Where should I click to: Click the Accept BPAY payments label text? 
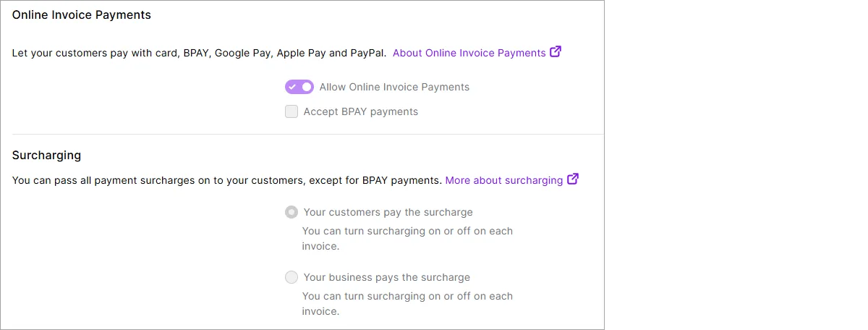[361, 111]
